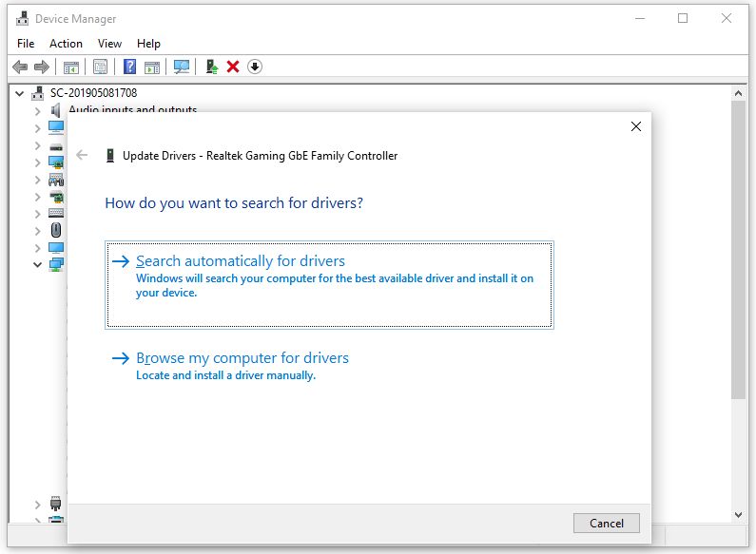Viewport: 756px width, 554px height.
Task: Open the Properties toolbar icon
Action: 100,67
